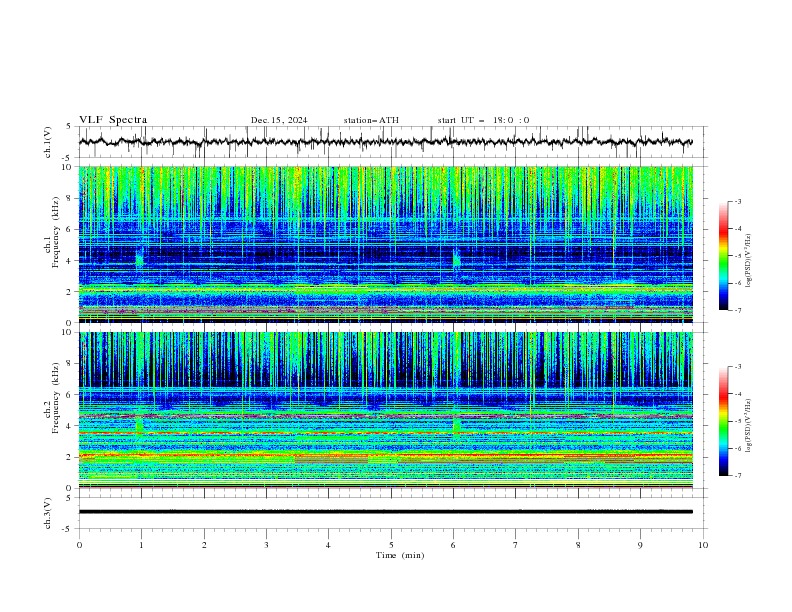The height and width of the screenshot is (612, 792).
Task: Click the ch.1(V) axis label
Action: pos(48,142)
